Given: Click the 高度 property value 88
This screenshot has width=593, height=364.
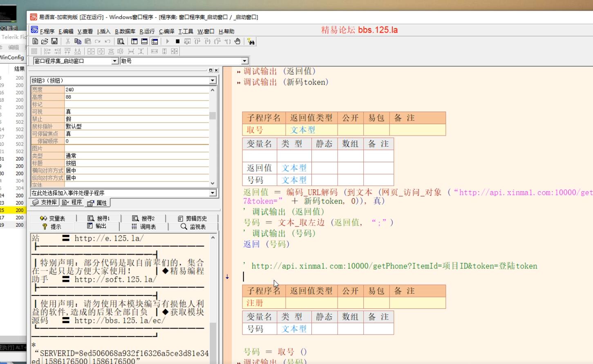Looking at the screenshot, I should click(x=137, y=97).
